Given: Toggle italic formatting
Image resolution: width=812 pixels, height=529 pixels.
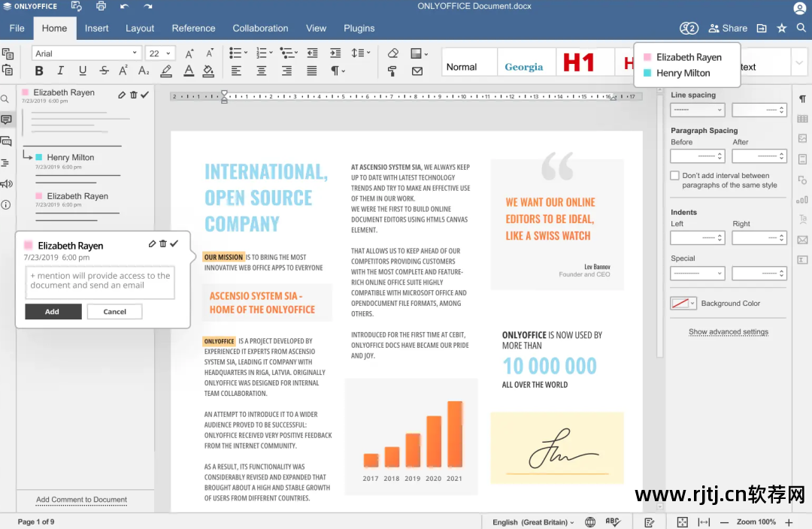Looking at the screenshot, I should pos(61,71).
